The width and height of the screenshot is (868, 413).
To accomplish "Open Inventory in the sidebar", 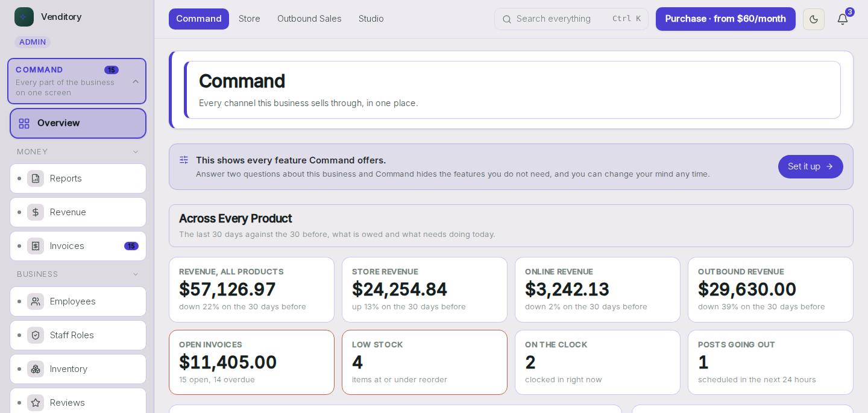I will click(x=78, y=369).
